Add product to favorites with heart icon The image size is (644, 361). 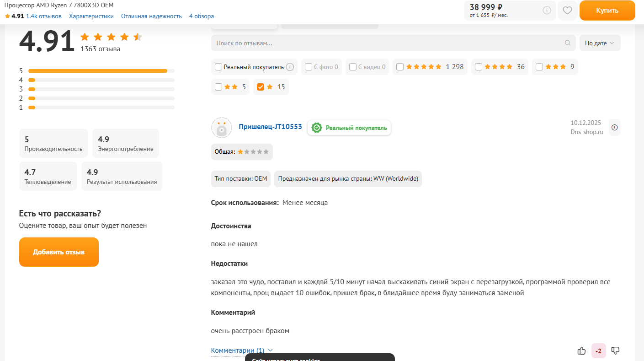567,11
